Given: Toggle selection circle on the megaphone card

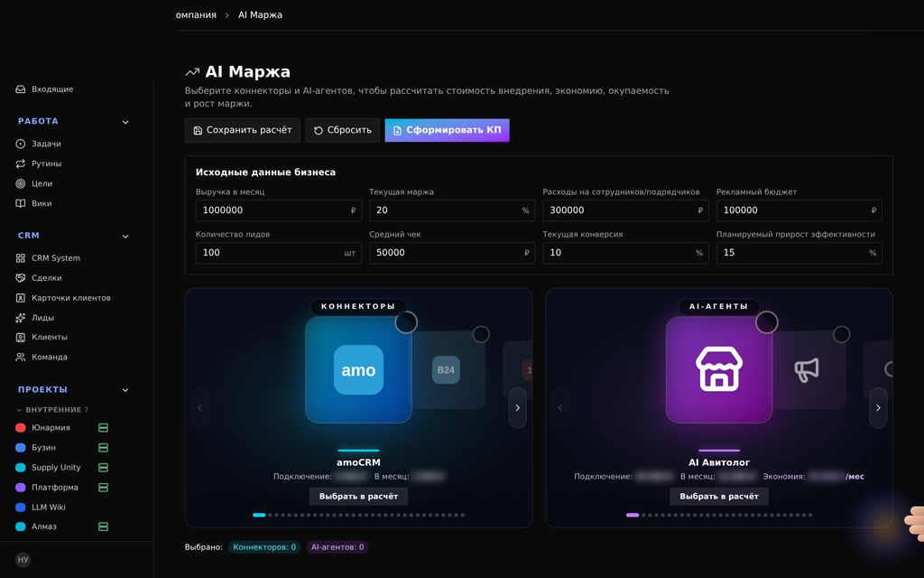Looking at the screenshot, I should (x=842, y=334).
